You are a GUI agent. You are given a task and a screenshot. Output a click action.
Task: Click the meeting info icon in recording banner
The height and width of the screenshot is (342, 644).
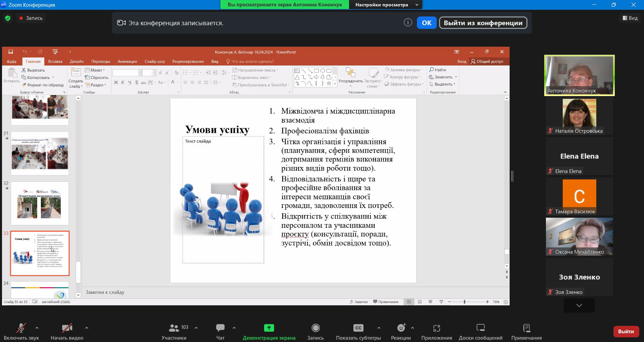click(x=408, y=23)
